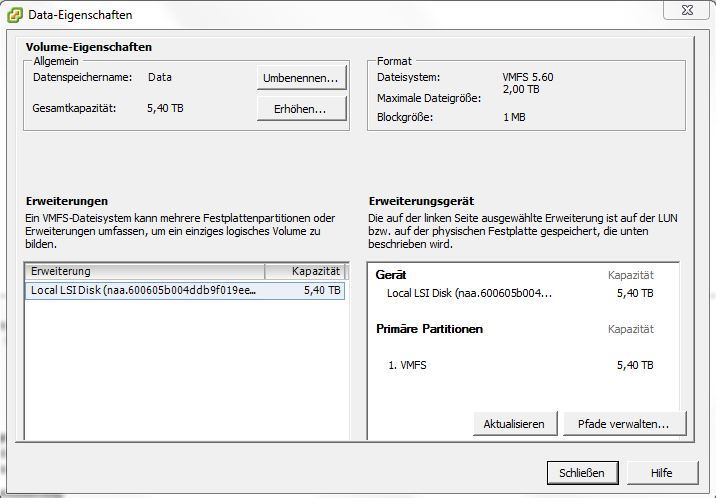Sort by the Erweiterung column header
The height and width of the screenshot is (498, 716).
145,271
